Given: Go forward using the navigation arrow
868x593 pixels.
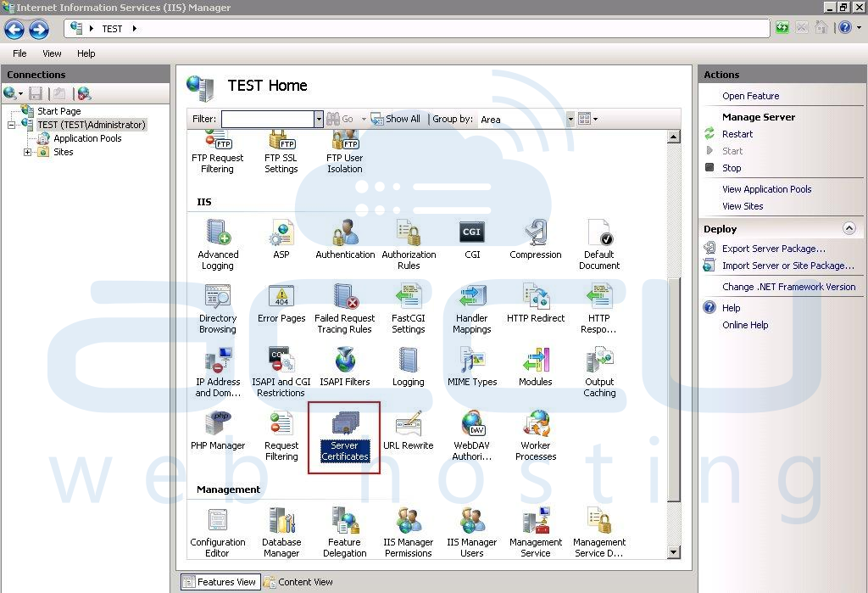Looking at the screenshot, I should coord(39,30).
